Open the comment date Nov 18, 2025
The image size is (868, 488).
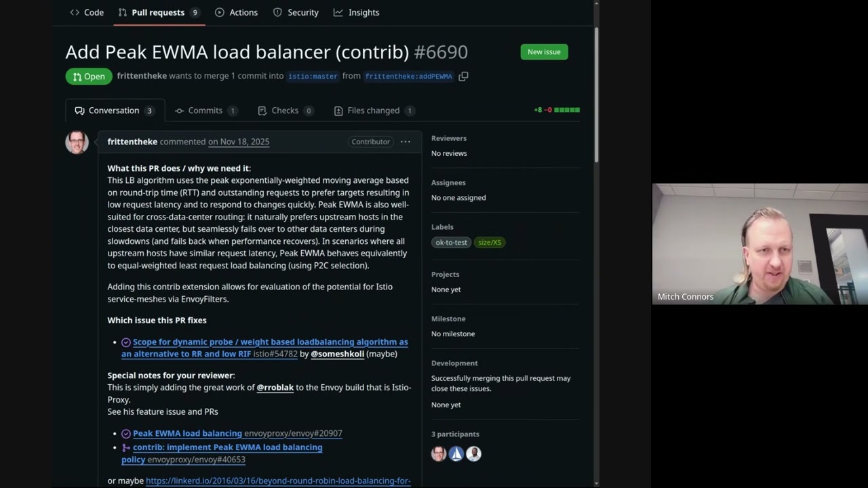click(239, 142)
